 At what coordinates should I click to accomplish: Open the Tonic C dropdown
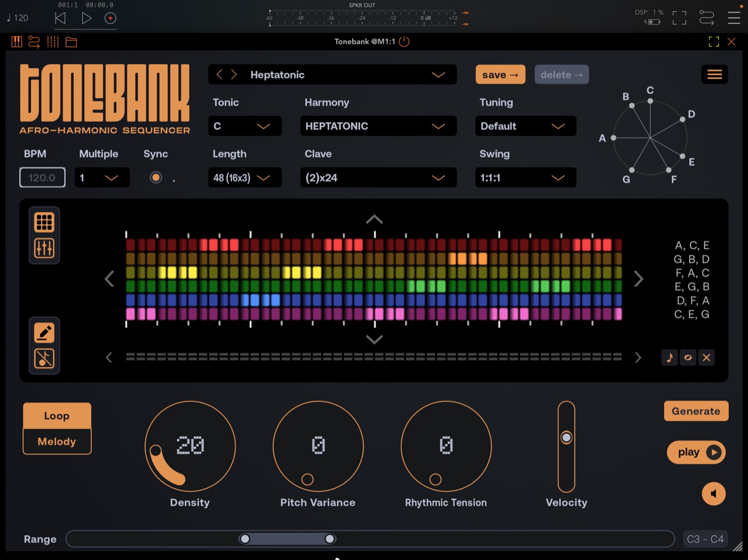click(245, 126)
